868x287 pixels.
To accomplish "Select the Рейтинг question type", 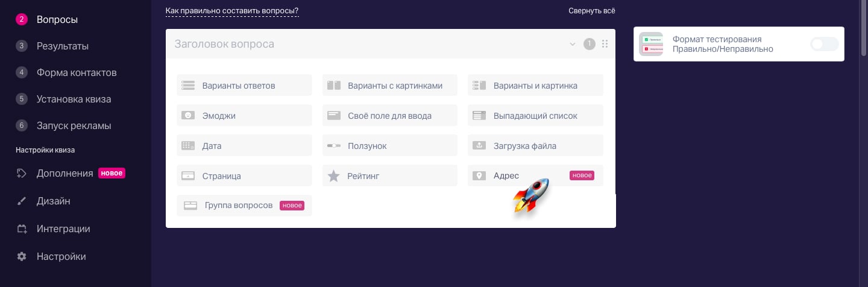I will coord(390,175).
